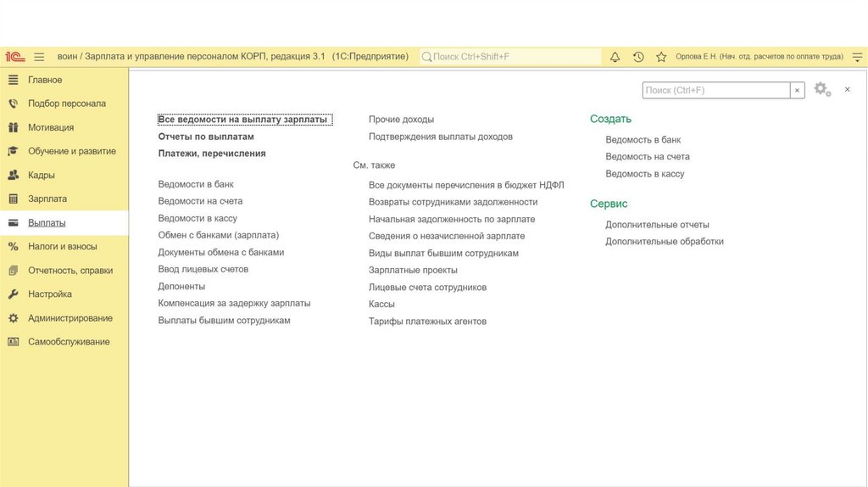Switch to the Зарплата section
Viewport: 868px width, 487px height.
click(x=47, y=199)
